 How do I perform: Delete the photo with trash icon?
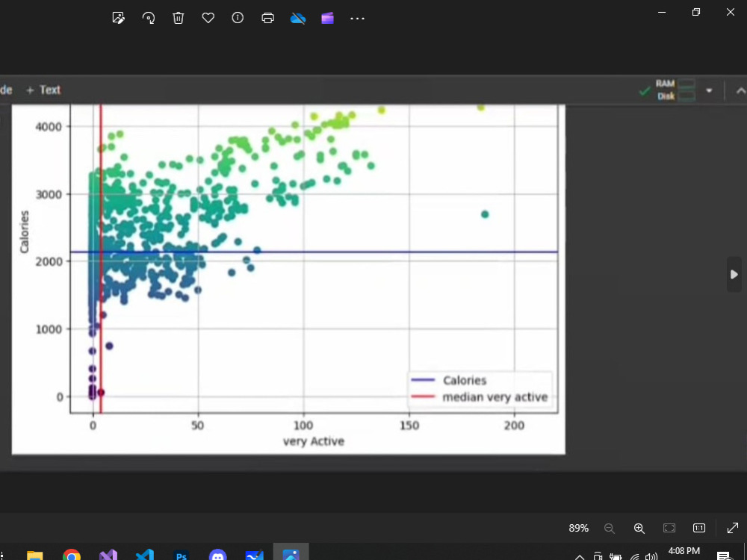(179, 18)
